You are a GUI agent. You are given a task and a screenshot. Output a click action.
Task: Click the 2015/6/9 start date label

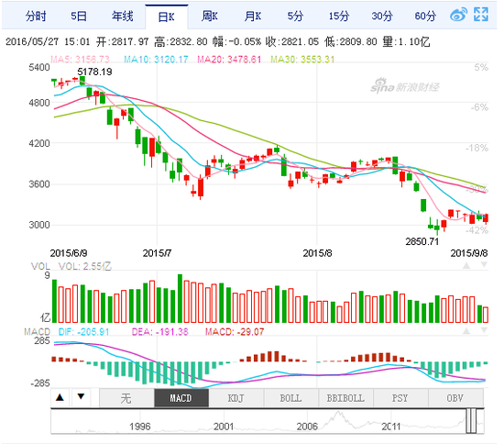pyautogui.click(x=69, y=253)
